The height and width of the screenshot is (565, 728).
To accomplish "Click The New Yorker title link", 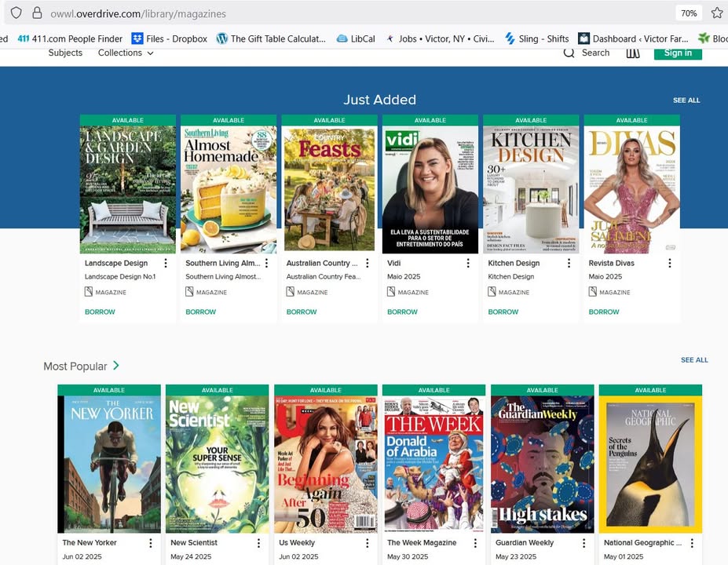I will tap(90, 543).
